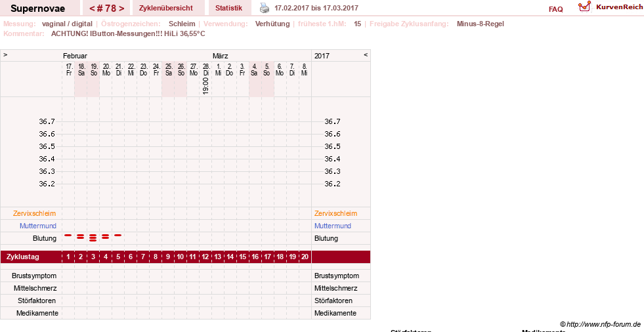Viewport: 644px width, 332px height.
Task: Click the right Brustsymptom row label
Action: [x=337, y=276]
